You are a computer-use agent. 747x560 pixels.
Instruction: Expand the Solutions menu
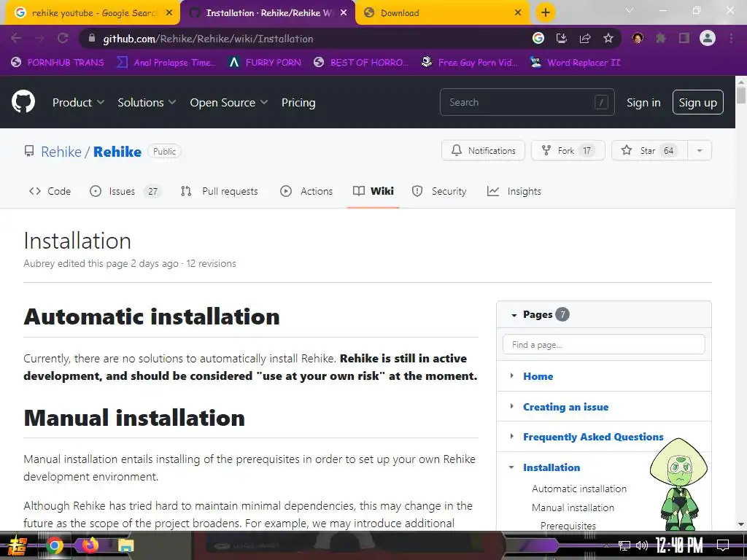tap(147, 102)
